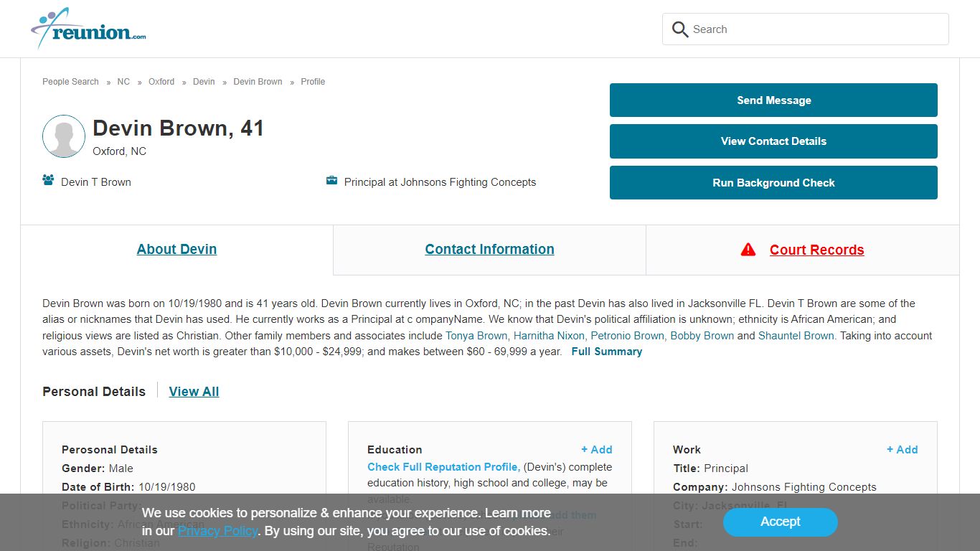Expand the Full Summary link

pyautogui.click(x=607, y=352)
